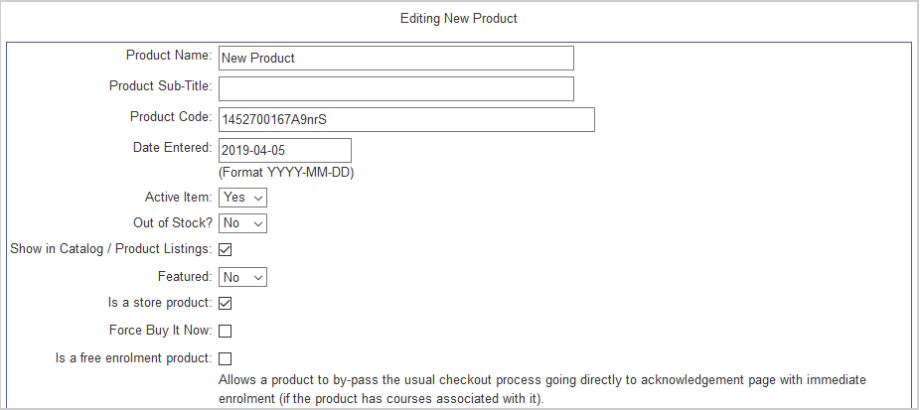Enable the Force Buy It Now checkbox
This screenshot has height=410, width=920.
(x=225, y=331)
